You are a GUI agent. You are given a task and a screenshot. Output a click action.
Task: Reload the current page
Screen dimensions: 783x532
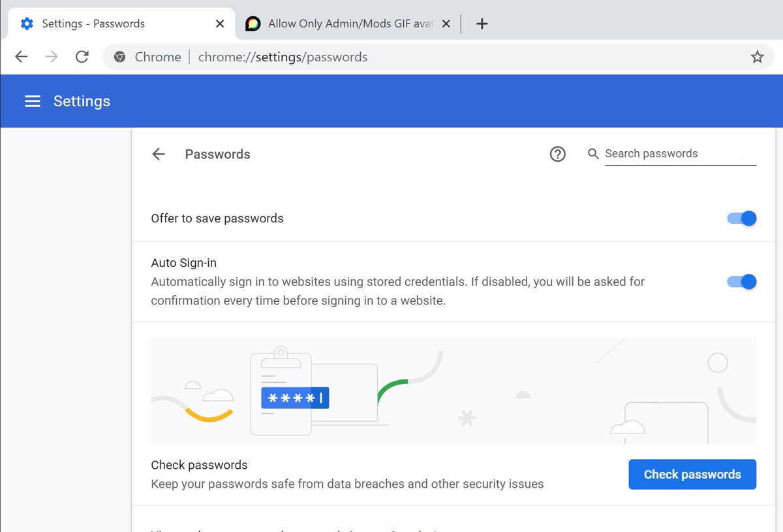82,57
